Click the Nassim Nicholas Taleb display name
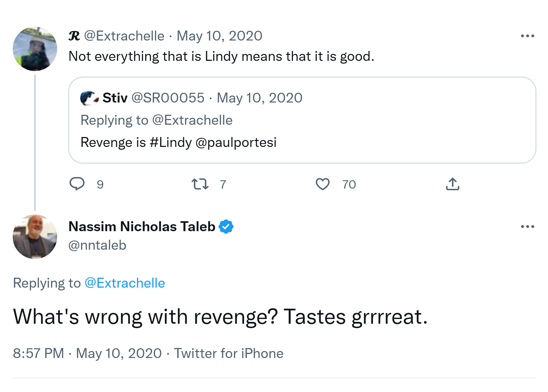The width and height of the screenshot is (548, 392). 142,226
